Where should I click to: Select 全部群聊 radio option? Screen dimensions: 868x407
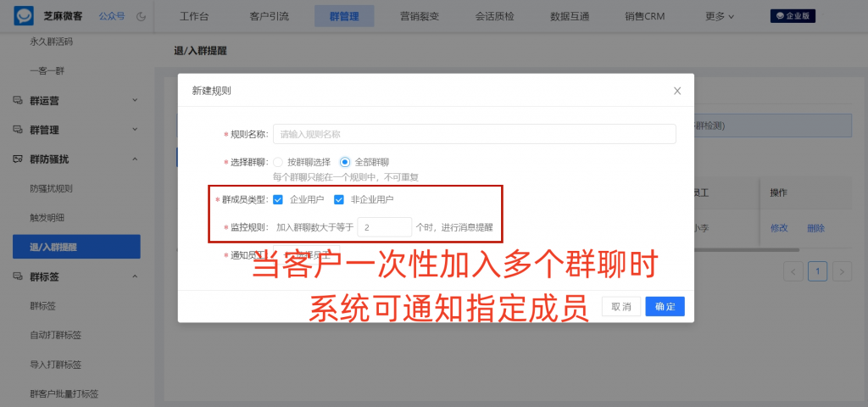[x=345, y=162]
